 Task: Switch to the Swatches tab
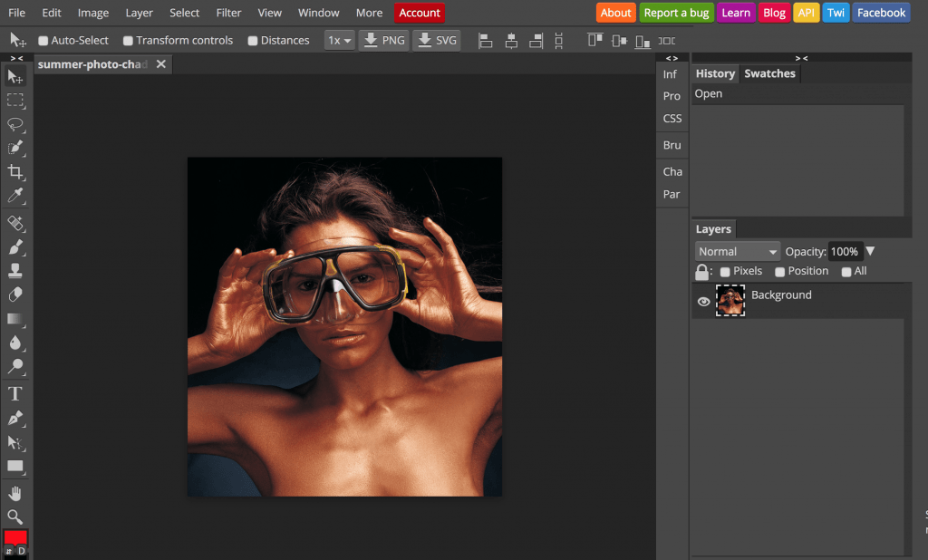pos(769,73)
